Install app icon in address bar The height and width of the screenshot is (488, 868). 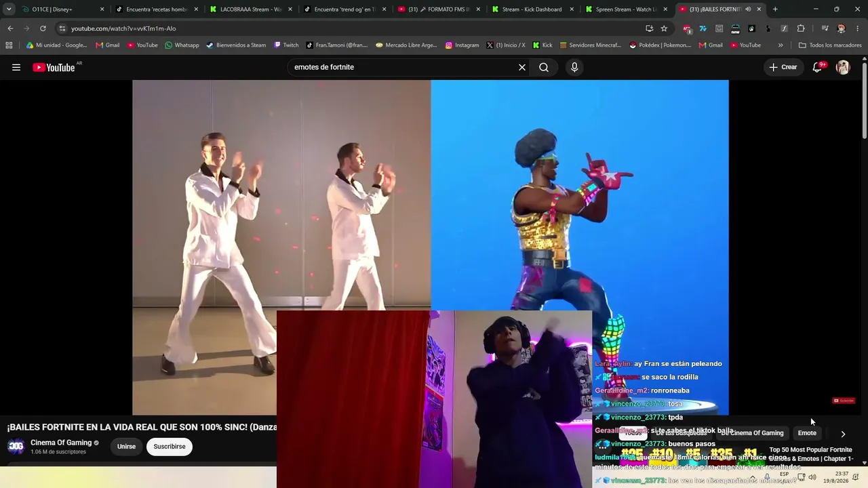point(649,28)
